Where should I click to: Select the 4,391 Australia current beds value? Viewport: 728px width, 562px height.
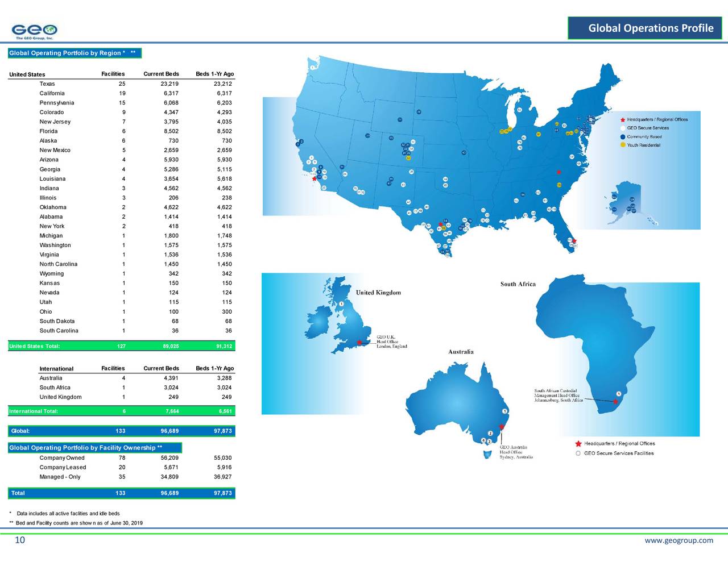(171, 378)
